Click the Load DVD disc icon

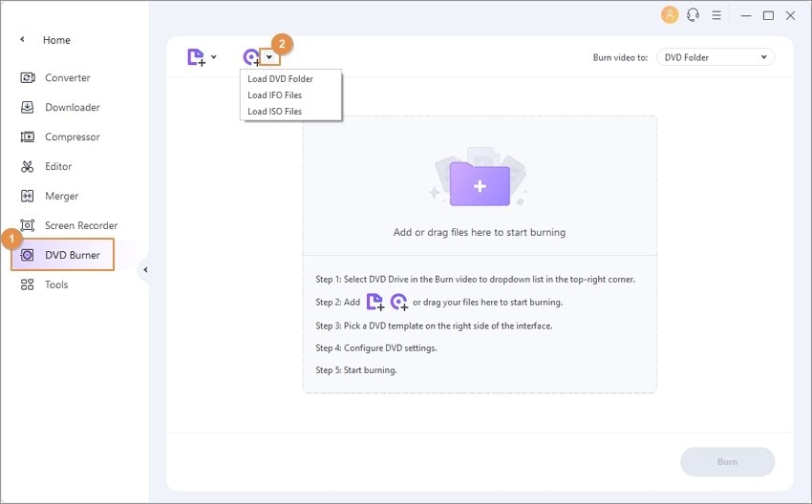pos(251,57)
